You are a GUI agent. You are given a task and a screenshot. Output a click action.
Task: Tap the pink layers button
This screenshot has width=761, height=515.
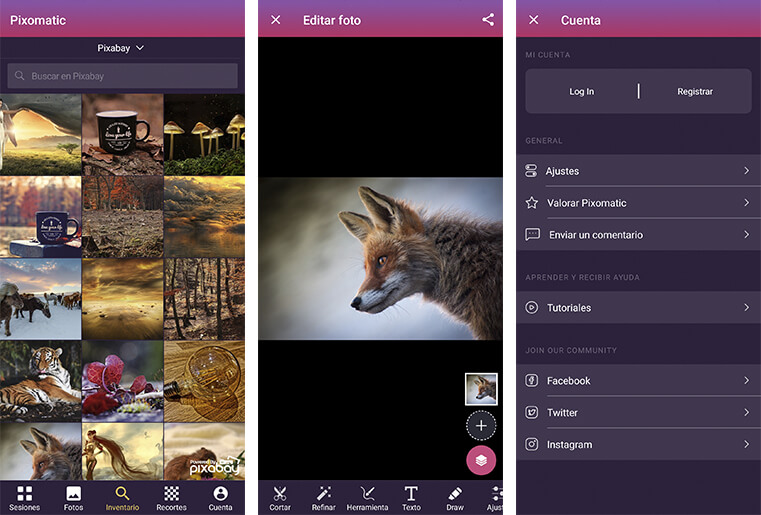pyautogui.click(x=481, y=460)
